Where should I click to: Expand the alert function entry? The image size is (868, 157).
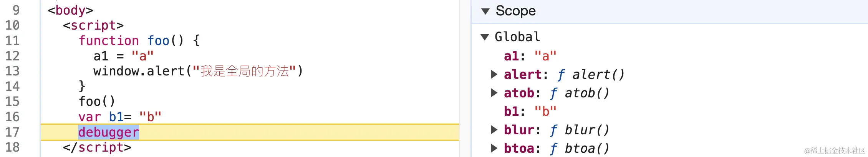click(x=494, y=74)
